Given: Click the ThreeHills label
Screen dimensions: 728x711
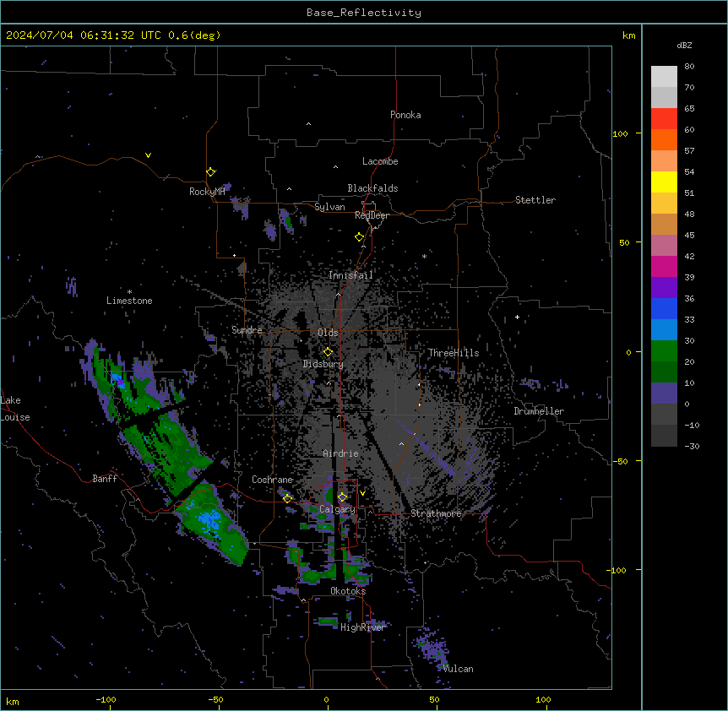Looking at the screenshot, I should [454, 353].
